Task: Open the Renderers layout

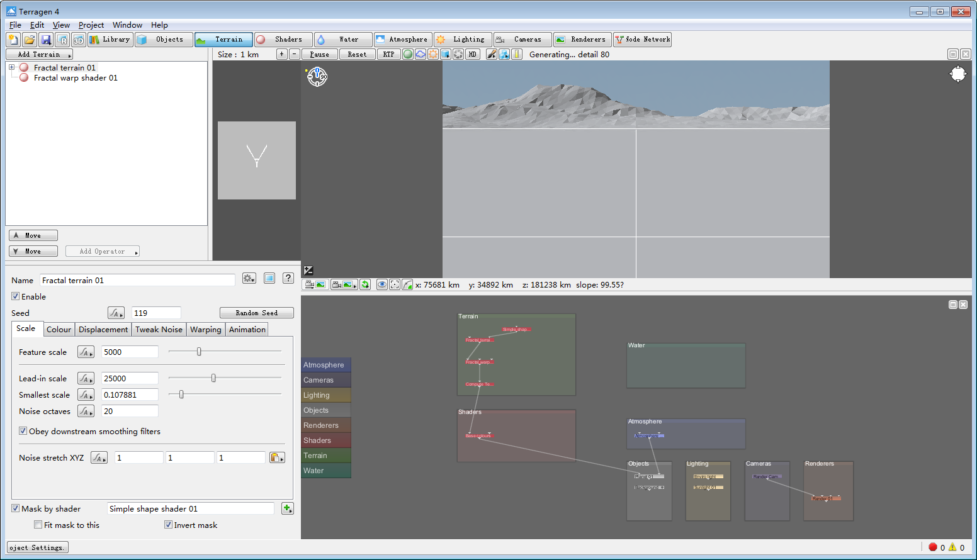Action: [x=582, y=40]
